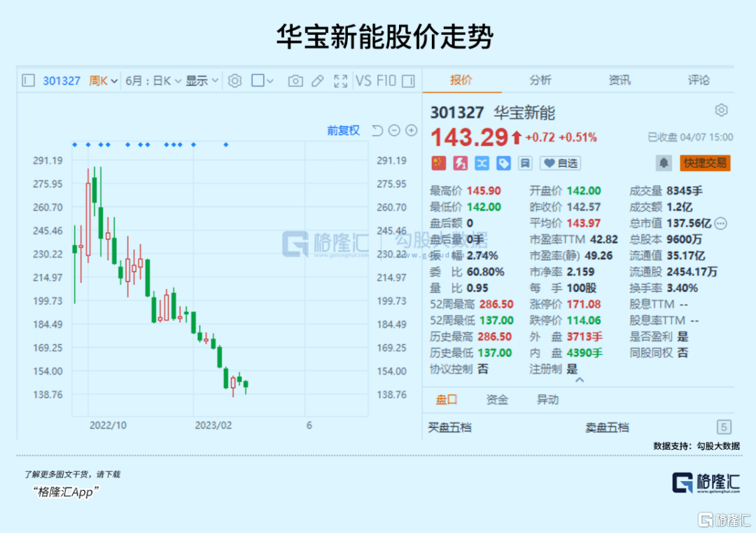Open quote panel settings gear
Viewport: 756px width, 533px height.
721,111
